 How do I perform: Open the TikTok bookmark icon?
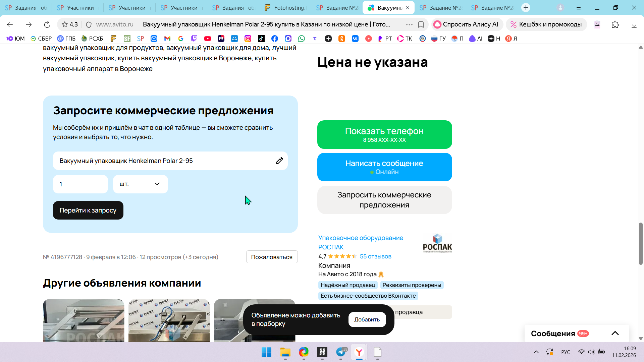pos(261,39)
